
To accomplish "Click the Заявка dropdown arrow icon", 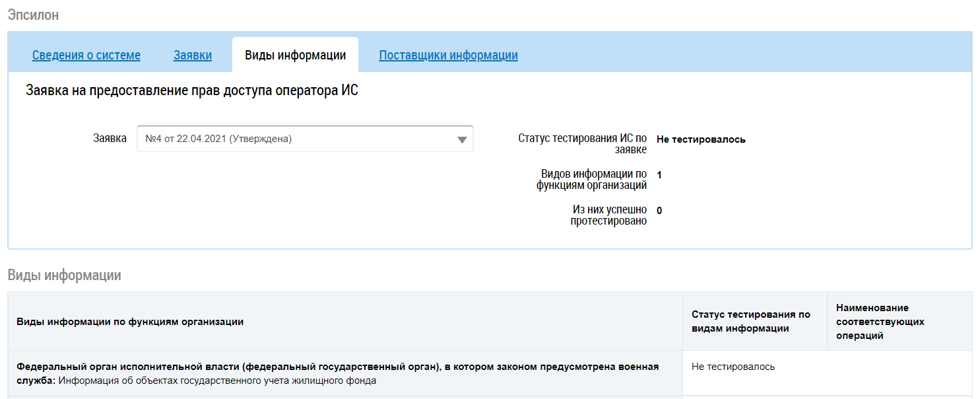I will (462, 139).
